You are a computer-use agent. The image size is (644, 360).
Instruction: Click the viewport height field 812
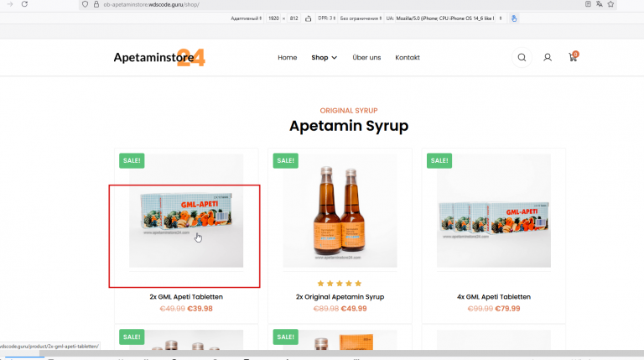click(x=294, y=18)
